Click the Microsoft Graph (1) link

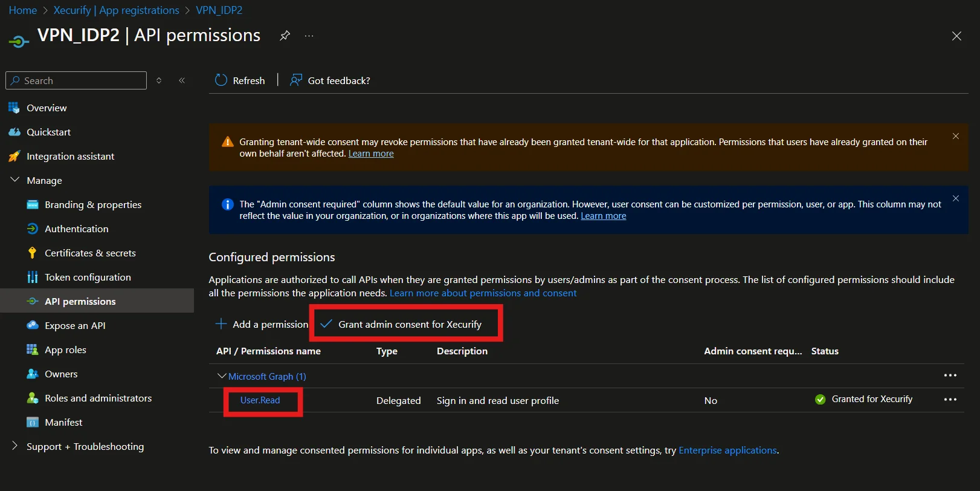(x=267, y=376)
